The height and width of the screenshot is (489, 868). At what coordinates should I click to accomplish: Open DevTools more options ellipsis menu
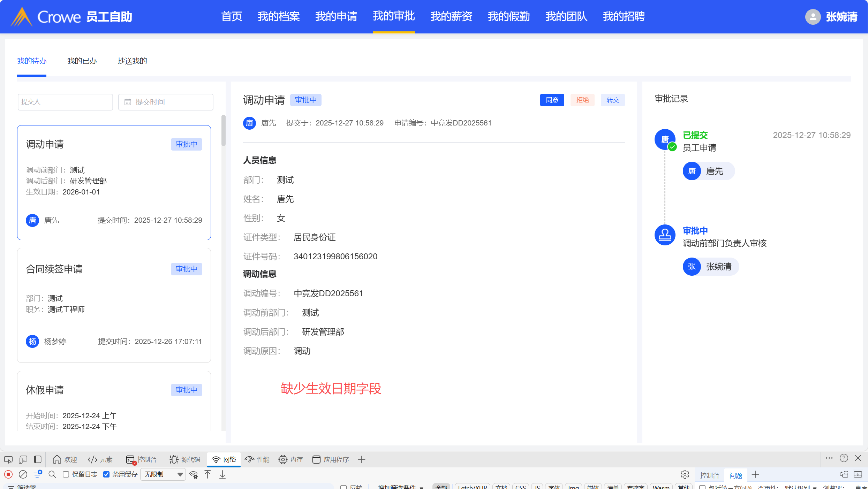click(829, 458)
